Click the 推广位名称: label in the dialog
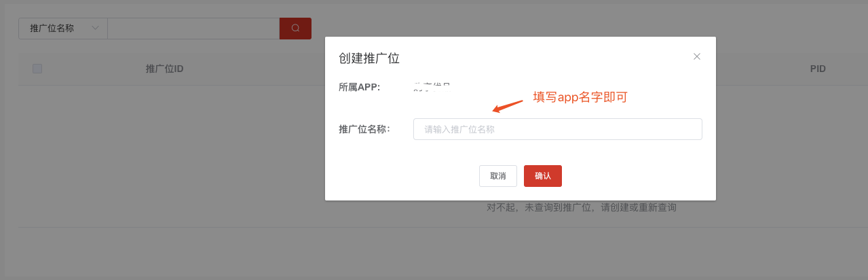 364,129
